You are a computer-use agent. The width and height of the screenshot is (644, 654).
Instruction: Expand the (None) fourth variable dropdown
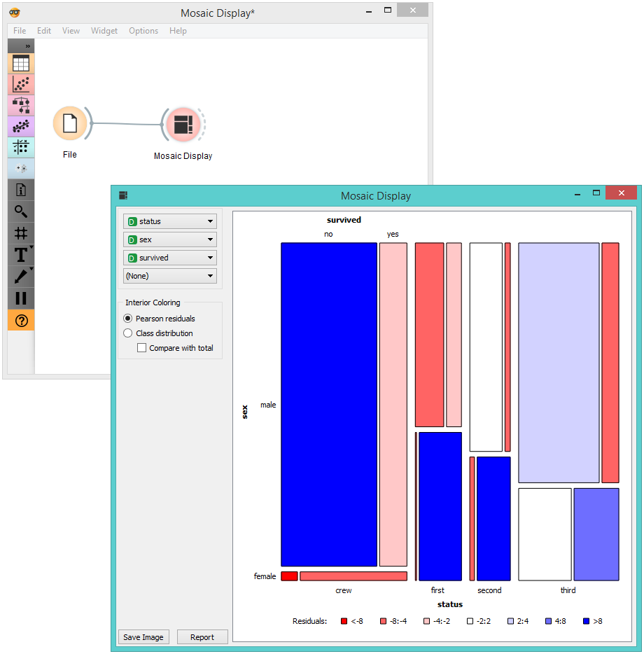coord(169,275)
